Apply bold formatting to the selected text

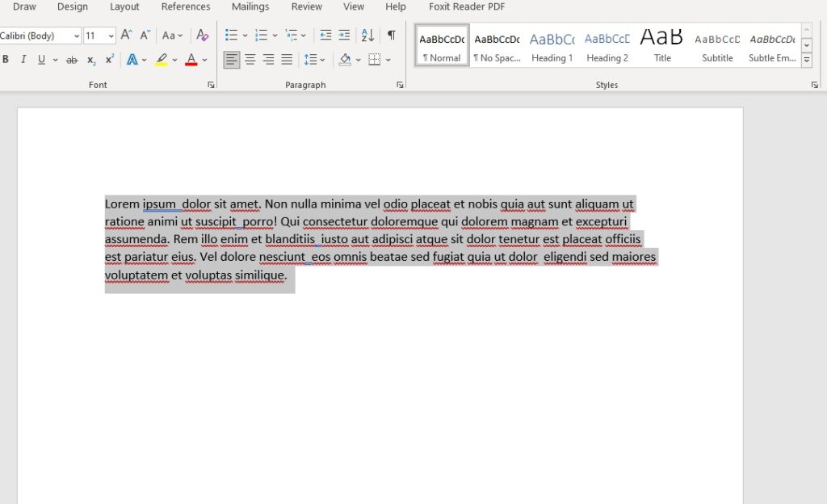click(6, 59)
